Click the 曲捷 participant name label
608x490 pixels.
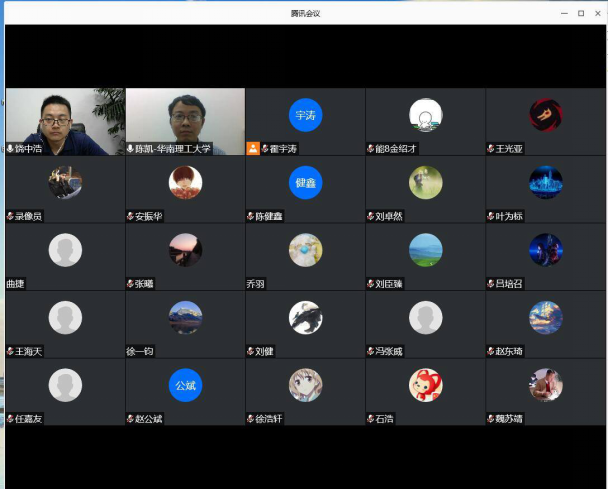click(x=15, y=284)
